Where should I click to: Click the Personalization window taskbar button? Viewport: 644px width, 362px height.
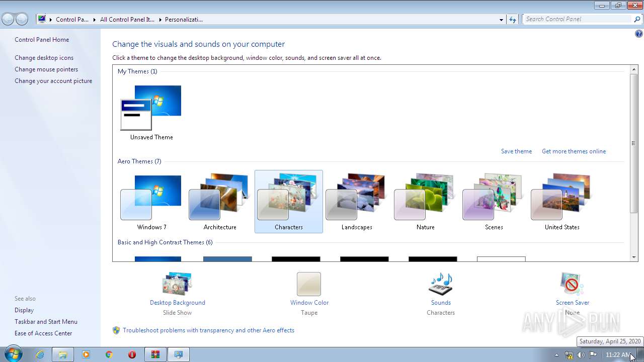click(179, 354)
